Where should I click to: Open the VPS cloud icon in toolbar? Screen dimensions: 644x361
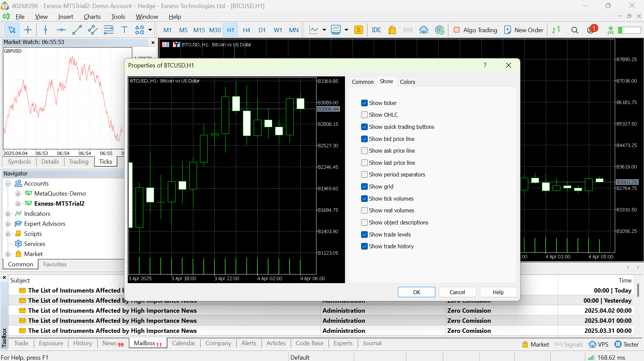pyautogui.click(x=424, y=30)
